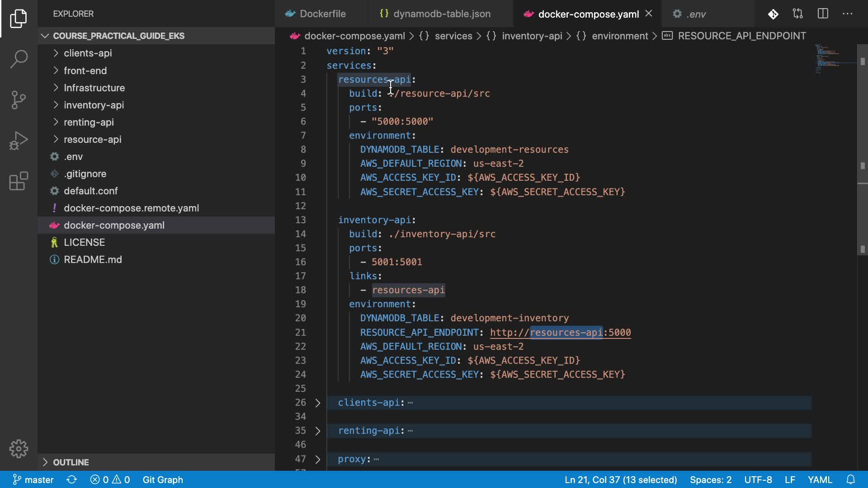This screenshot has width=868, height=488.
Task: Click the Git Graph status bar button
Action: (163, 479)
